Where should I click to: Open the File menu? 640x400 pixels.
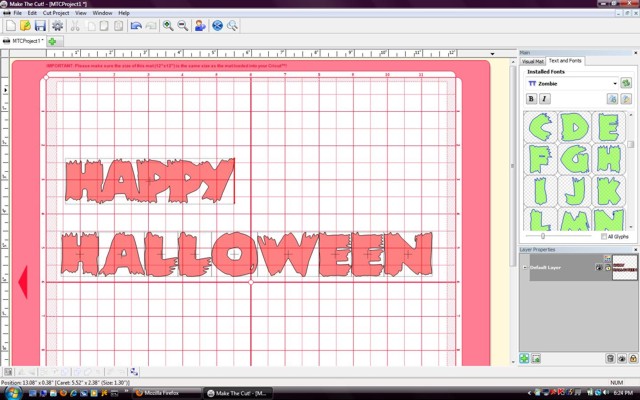[x=18, y=13]
